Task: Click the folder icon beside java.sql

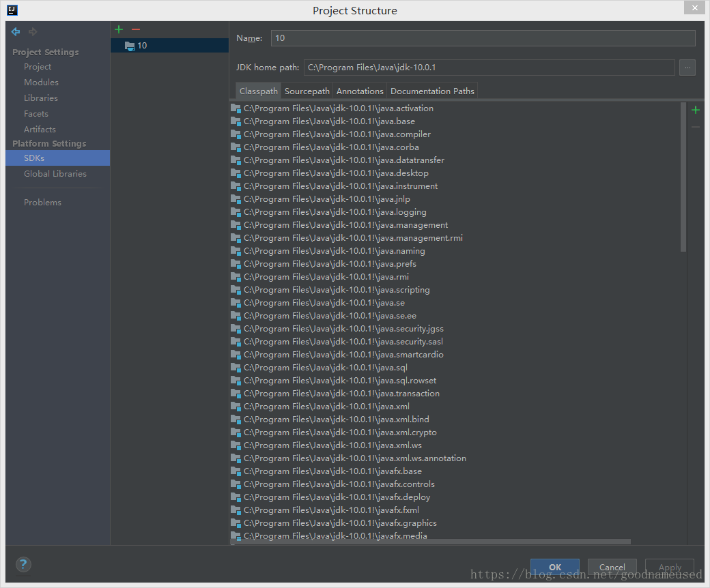Action: click(x=236, y=367)
